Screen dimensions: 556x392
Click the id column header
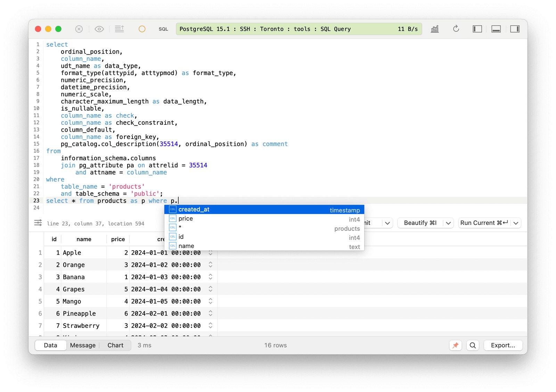pyautogui.click(x=54, y=239)
